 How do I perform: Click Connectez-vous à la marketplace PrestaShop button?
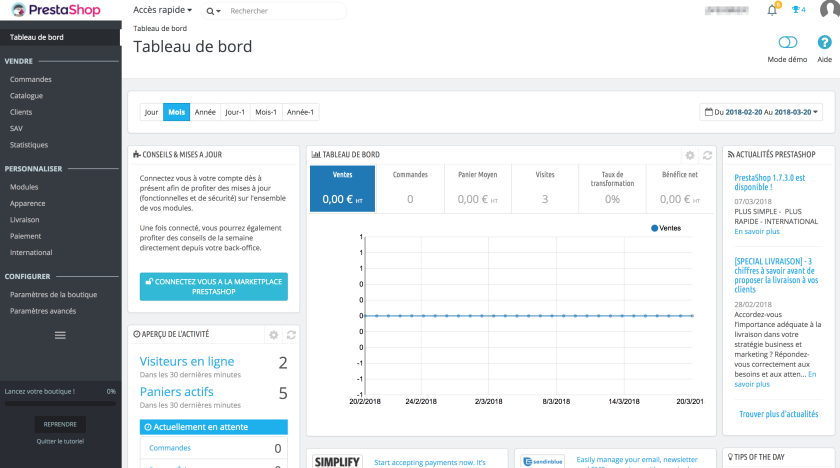tap(214, 287)
